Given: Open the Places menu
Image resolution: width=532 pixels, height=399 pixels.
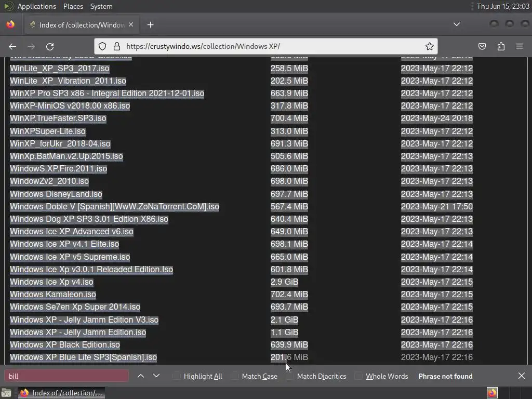Looking at the screenshot, I should tap(73, 6).
